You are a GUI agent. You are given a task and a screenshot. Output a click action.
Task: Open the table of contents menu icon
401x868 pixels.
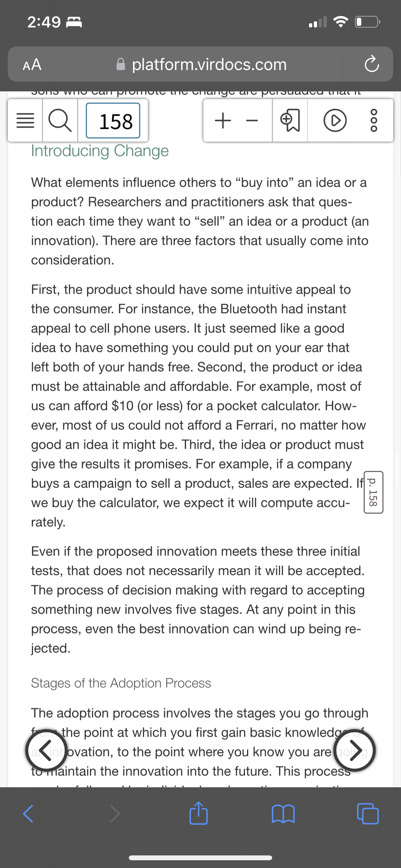coord(25,121)
